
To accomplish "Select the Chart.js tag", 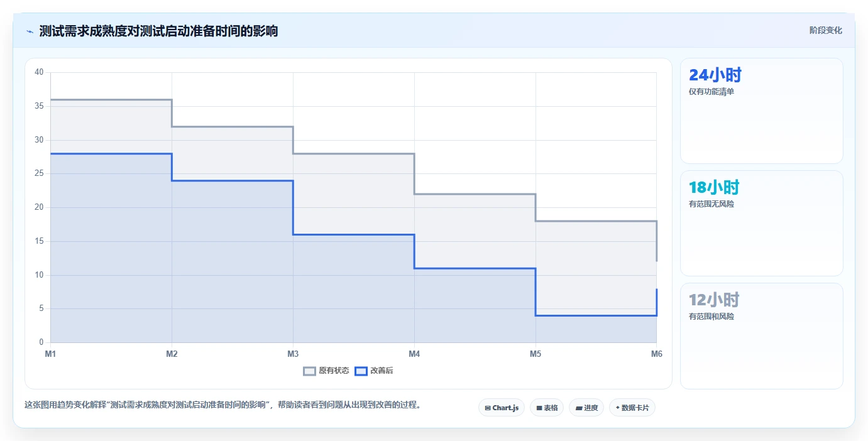I will point(502,408).
